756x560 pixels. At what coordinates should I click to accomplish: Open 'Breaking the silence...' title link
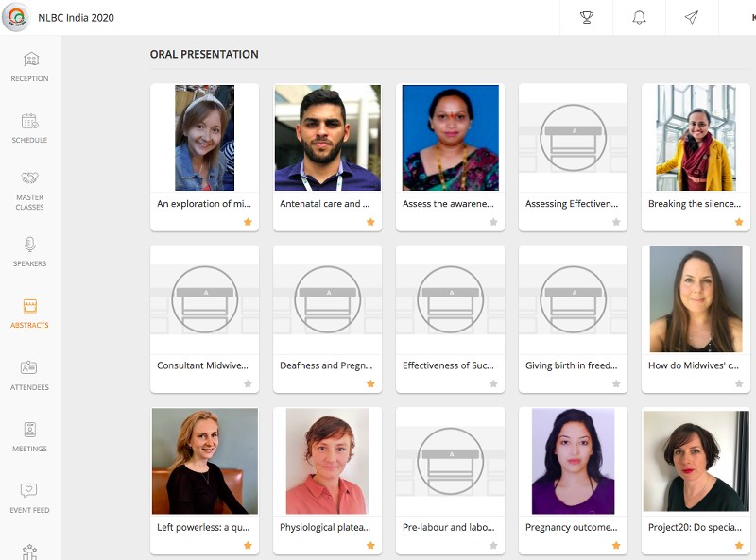click(695, 204)
